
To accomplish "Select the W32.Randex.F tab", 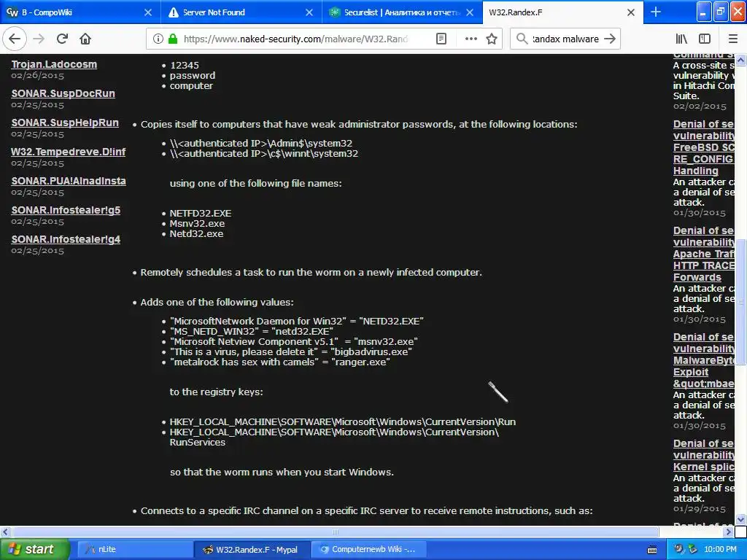I will [562, 12].
